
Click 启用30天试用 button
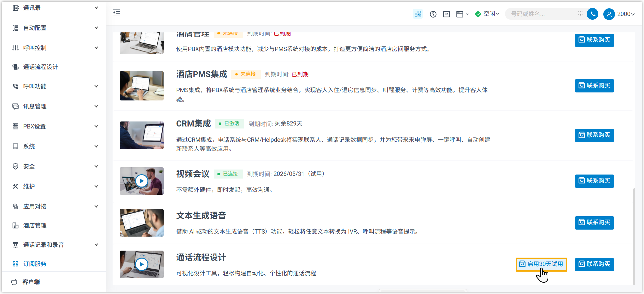coord(541,264)
